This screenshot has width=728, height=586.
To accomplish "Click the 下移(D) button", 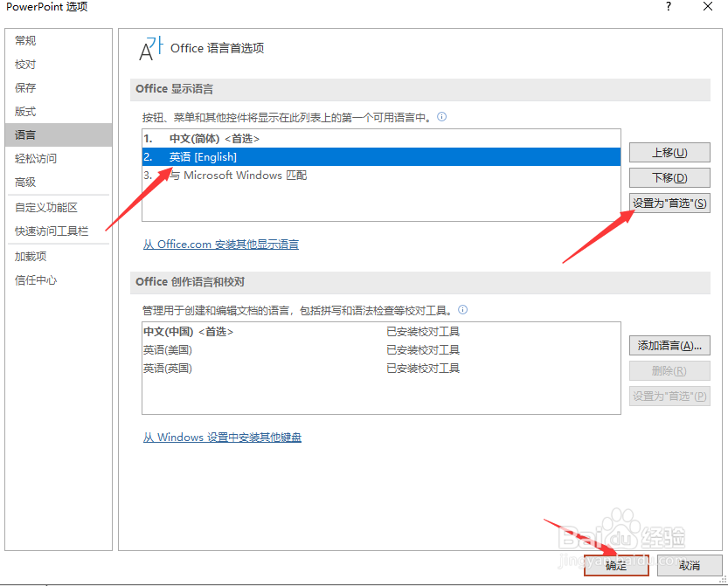I will coord(669,177).
